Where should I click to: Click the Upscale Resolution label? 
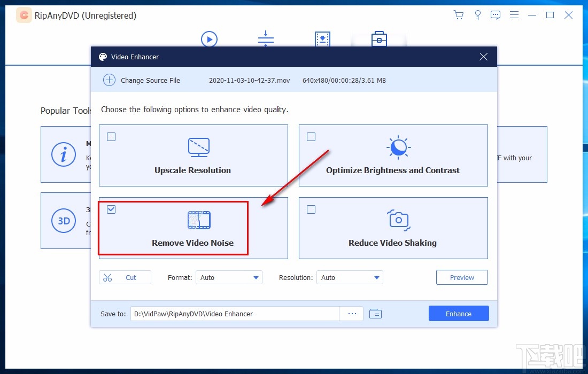pos(193,170)
